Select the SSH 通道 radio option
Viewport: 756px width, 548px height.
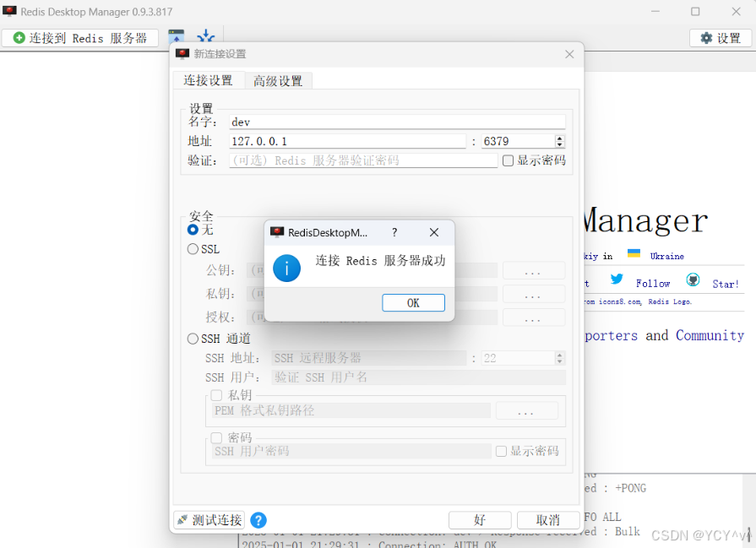[193, 339]
